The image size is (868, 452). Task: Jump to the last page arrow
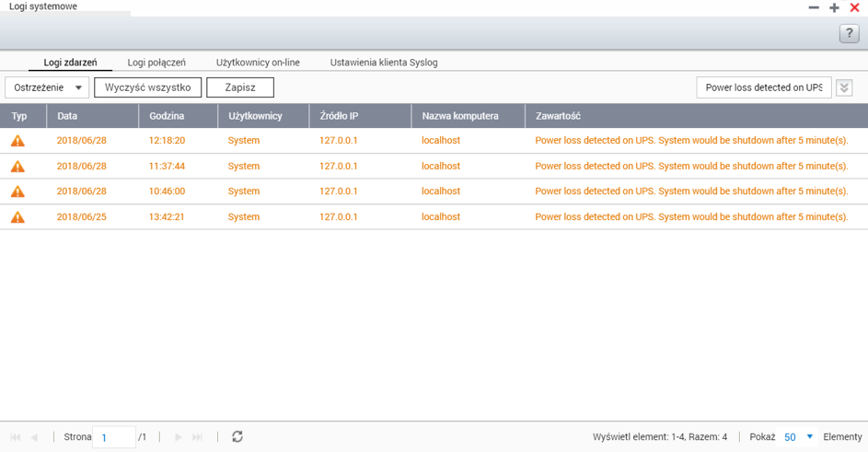[198, 437]
